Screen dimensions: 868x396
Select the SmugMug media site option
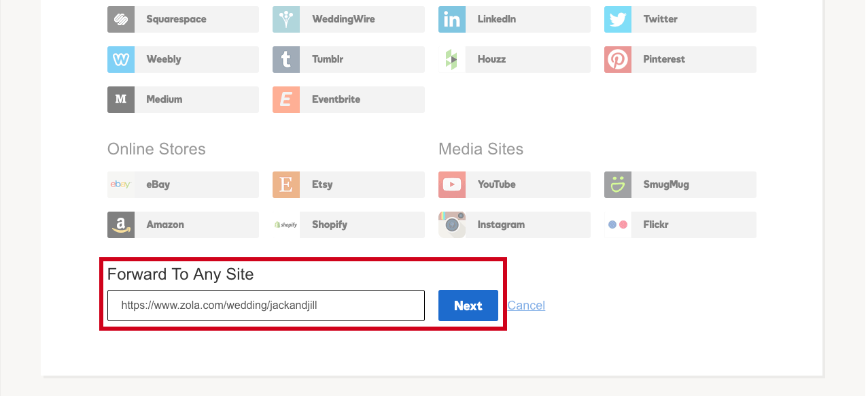pos(680,184)
